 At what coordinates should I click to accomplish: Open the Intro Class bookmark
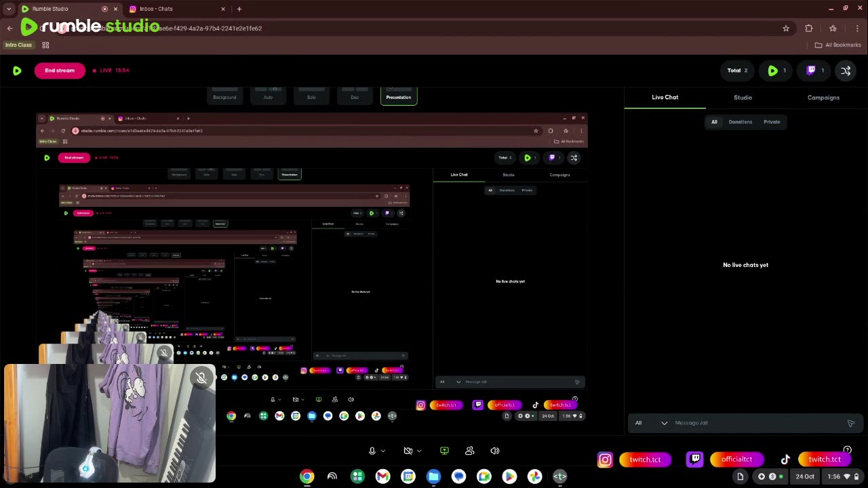(x=18, y=45)
